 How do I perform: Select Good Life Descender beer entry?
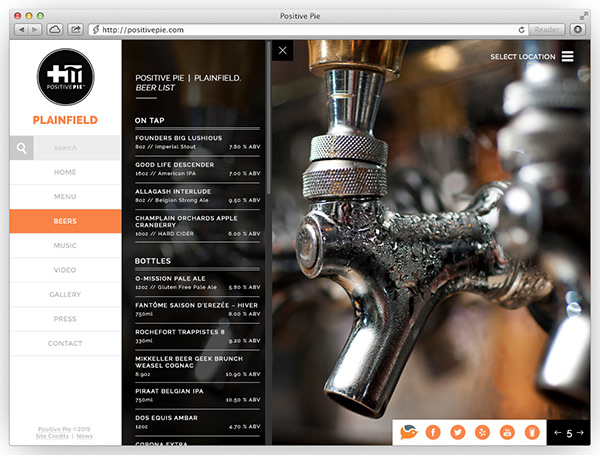[x=197, y=169]
